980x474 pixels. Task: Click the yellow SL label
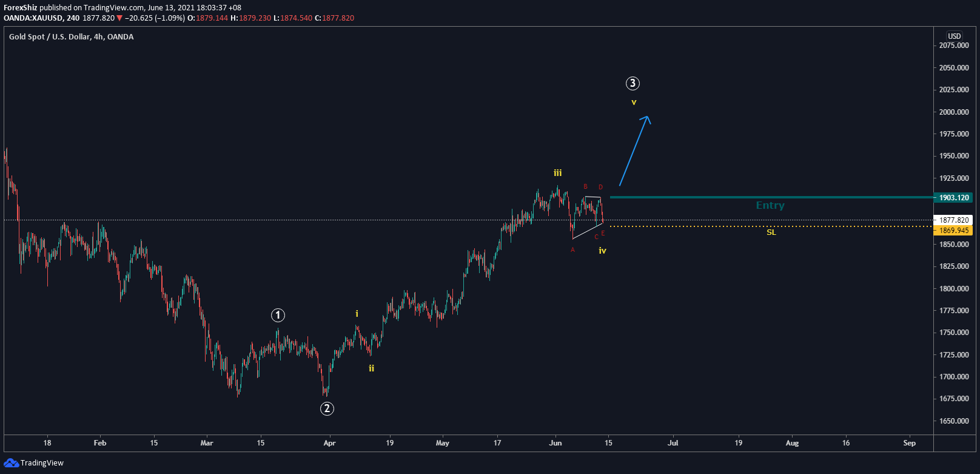(771, 232)
